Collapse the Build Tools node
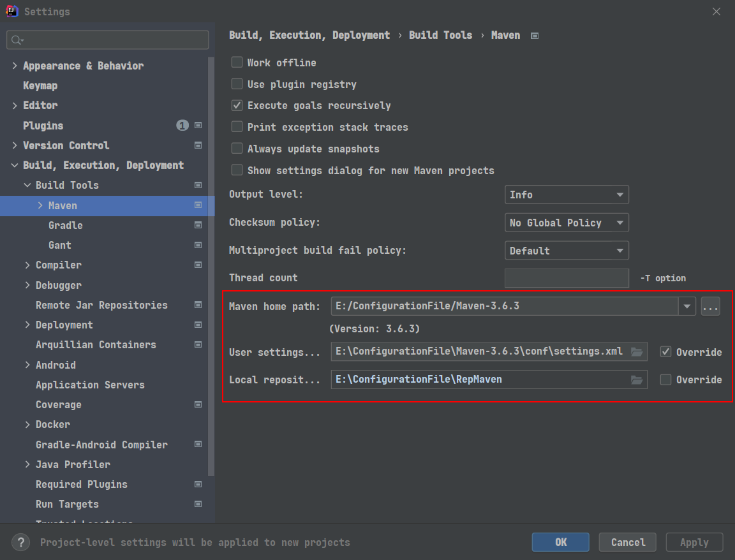735x560 pixels. click(x=27, y=185)
